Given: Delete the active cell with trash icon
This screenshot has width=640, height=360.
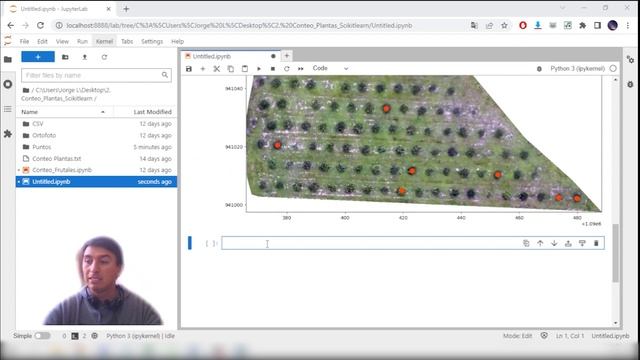Looking at the screenshot, I should 596,243.
